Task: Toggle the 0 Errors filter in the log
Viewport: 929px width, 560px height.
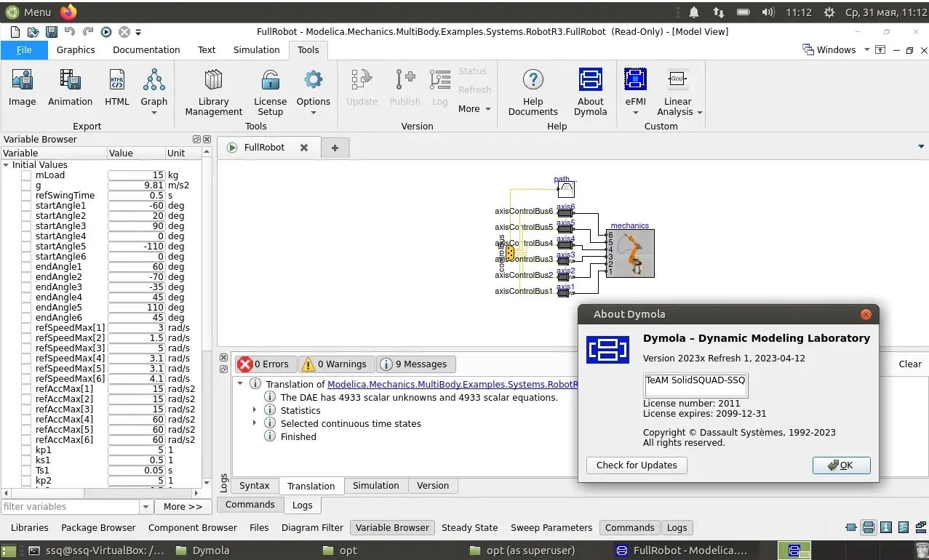Action: coord(265,364)
